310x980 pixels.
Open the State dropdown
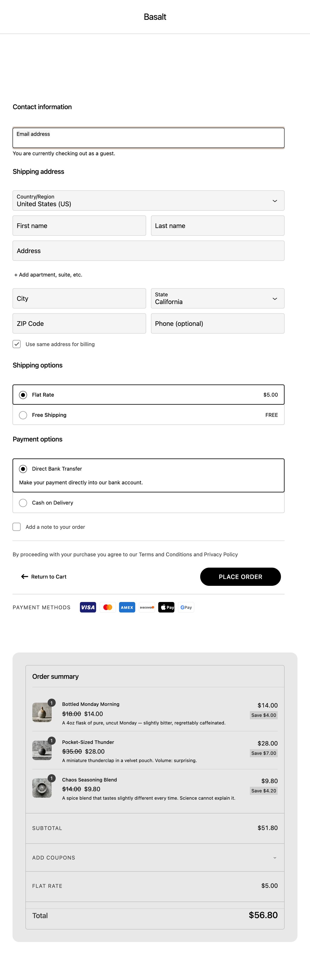pyautogui.click(x=217, y=299)
